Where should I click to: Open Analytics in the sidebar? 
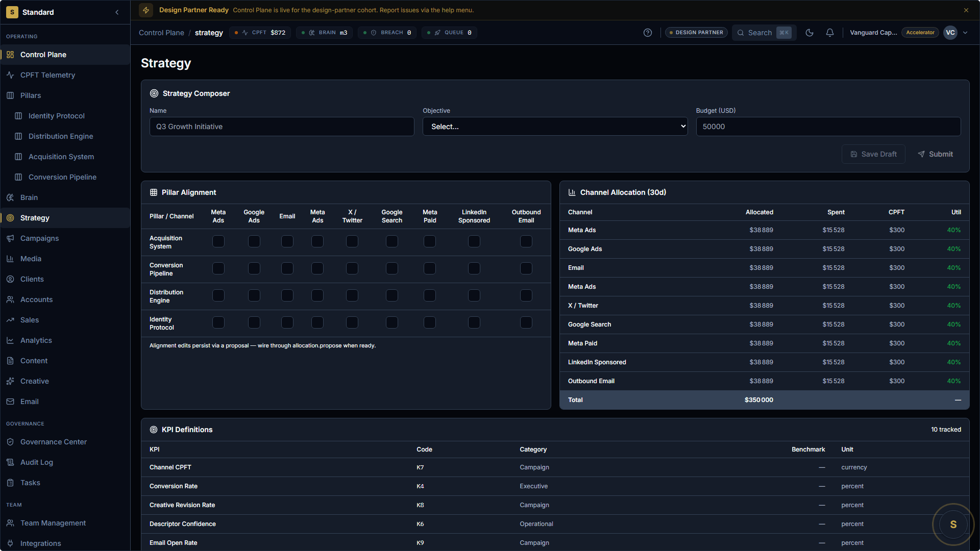point(65,340)
